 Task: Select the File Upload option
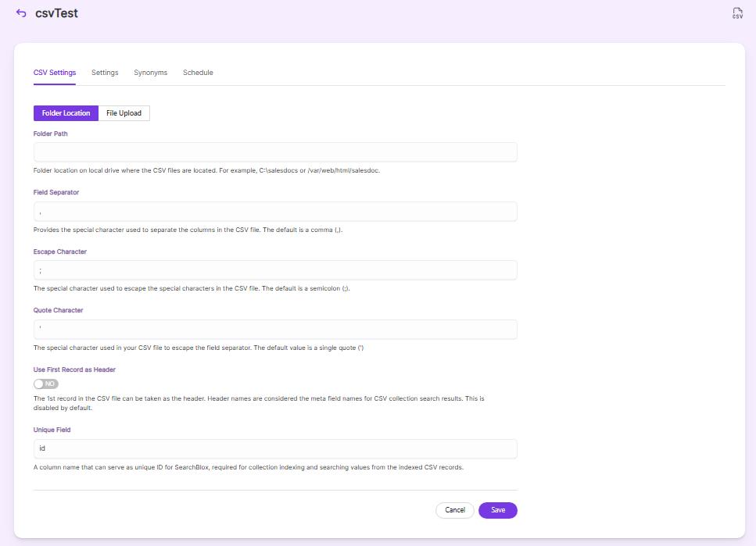click(124, 113)
